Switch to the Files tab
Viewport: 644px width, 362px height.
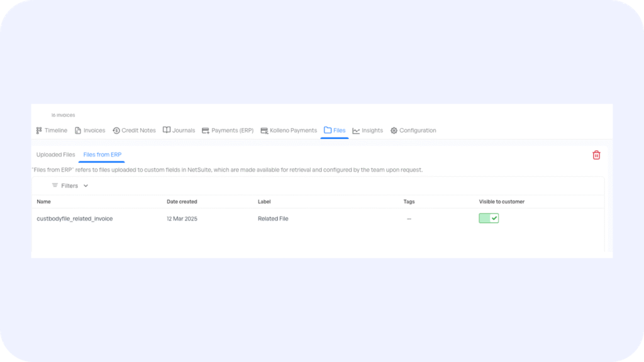coord(335,131)
